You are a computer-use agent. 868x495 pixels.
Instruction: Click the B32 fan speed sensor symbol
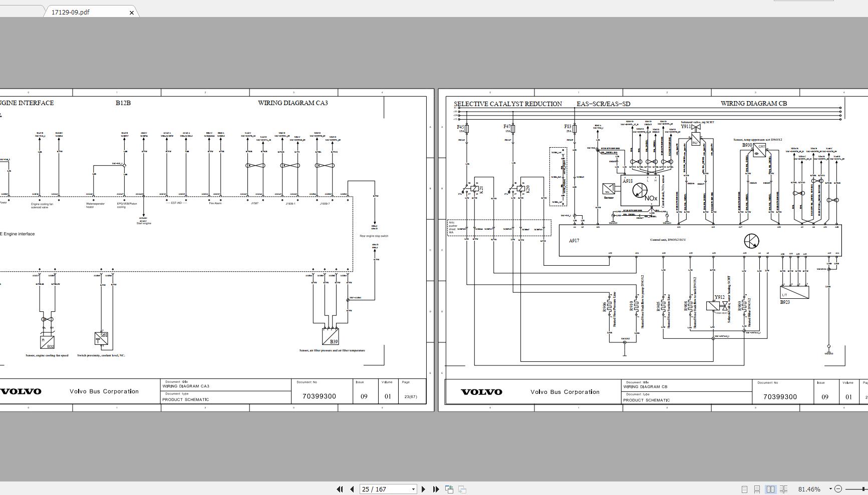pos(47,342)
